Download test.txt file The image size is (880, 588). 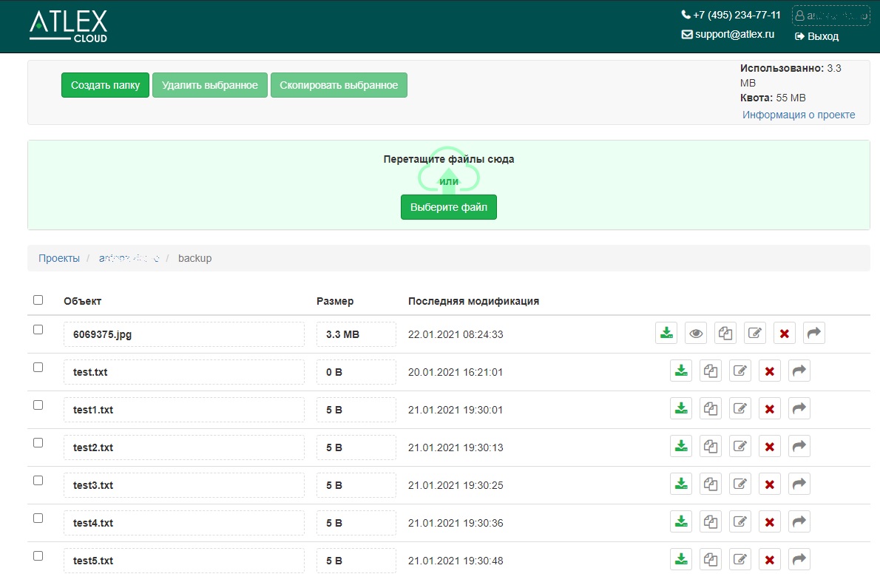pos(681,371)
